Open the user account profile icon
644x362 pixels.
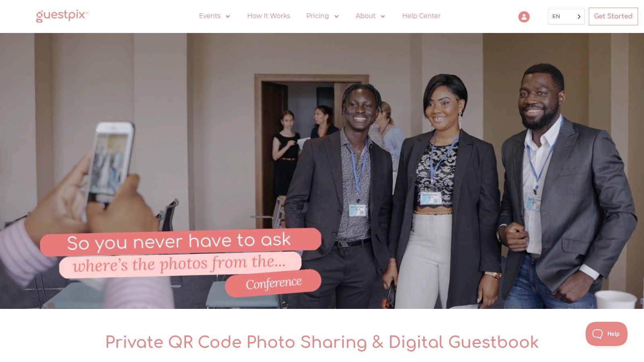[524, 16]
